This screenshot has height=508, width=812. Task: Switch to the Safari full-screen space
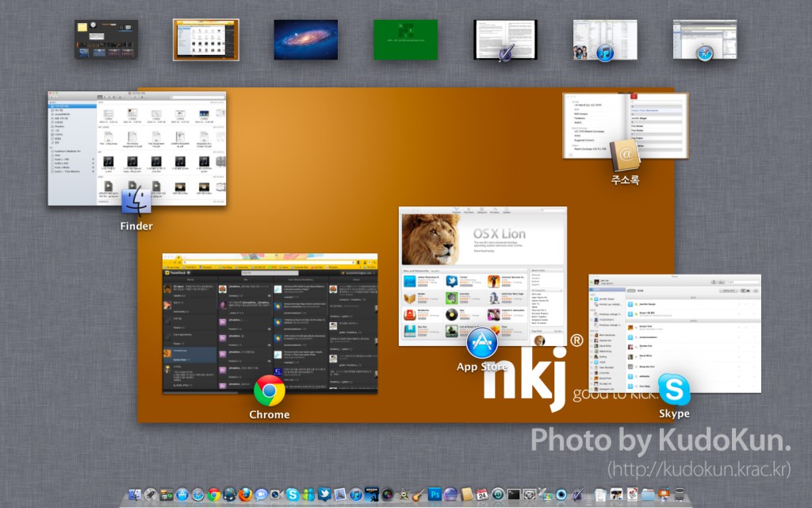pyautogui.click(x=705, y=40)
